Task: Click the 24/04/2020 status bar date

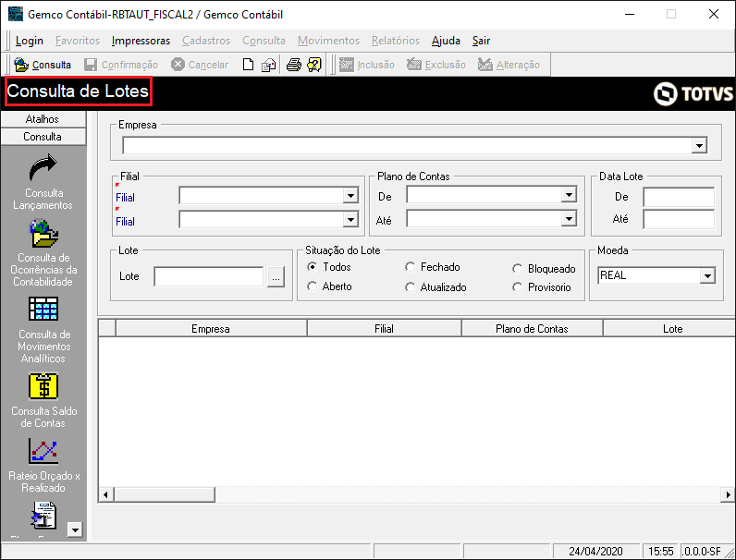Action: [x=595, y=551]
